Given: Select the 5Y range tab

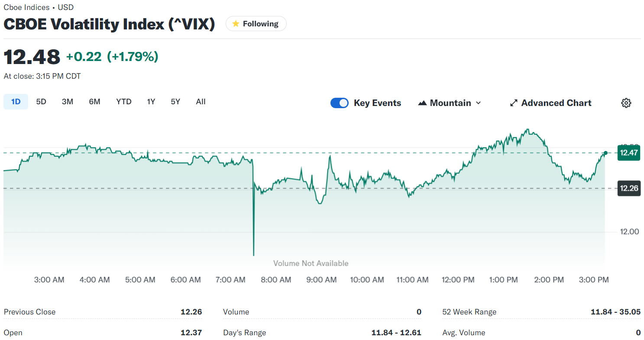Looking at the screenshot, I should [175, 102].
